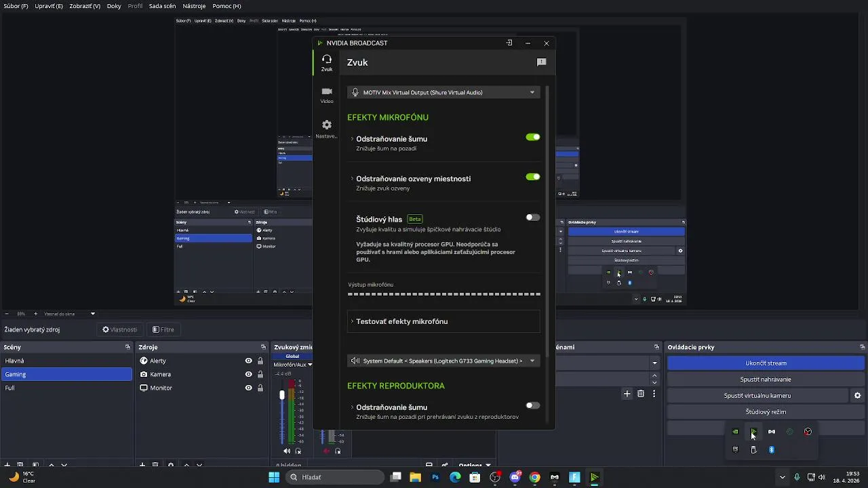Open the MOTIV Mix Virtual Output microphone dropdown
The width and height of the screenshot is (868, 488).
443,92
